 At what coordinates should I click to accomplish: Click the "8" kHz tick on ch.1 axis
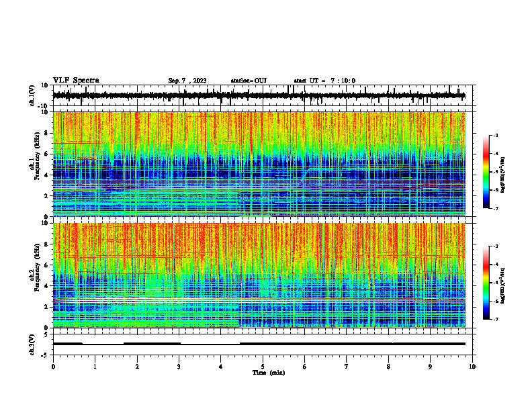coord(46,133)
